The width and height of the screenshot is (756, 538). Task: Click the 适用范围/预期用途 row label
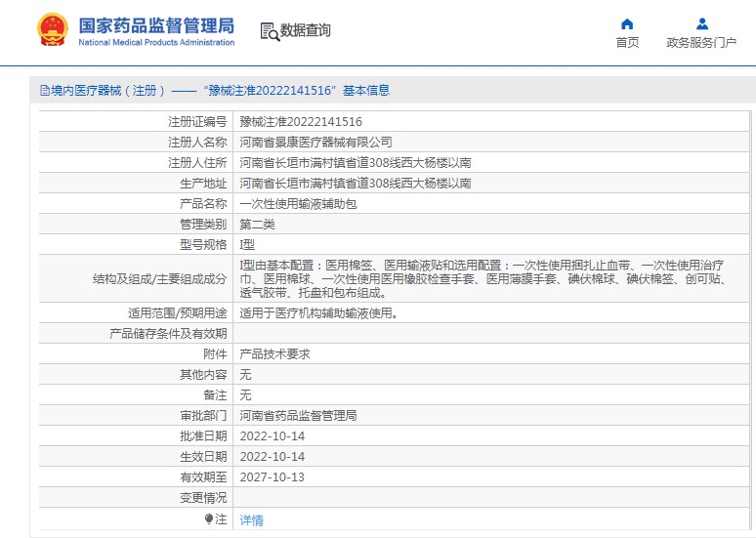tap(177, 313)
